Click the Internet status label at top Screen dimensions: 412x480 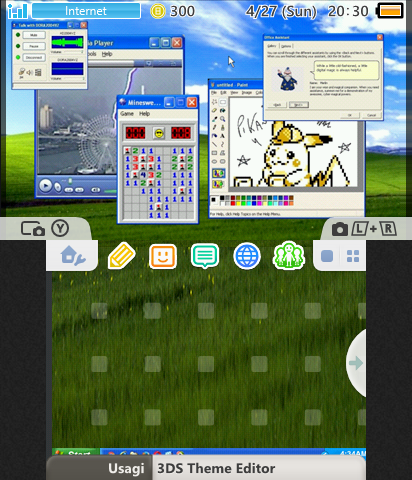86,11
